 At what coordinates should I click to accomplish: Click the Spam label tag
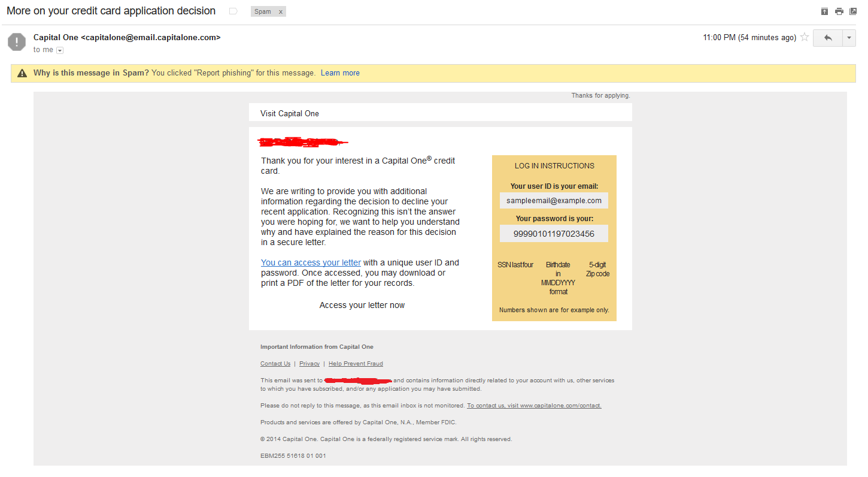coord(263,12)
